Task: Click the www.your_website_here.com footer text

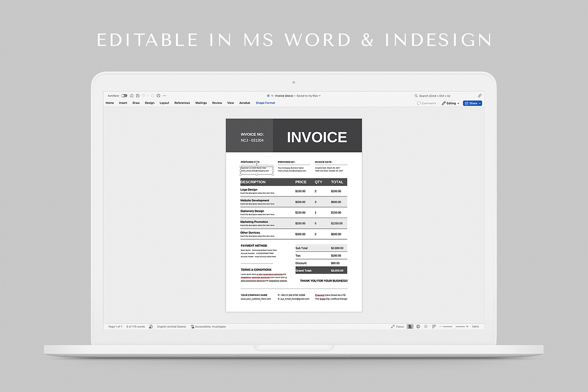Action: (x=256, y=298)
